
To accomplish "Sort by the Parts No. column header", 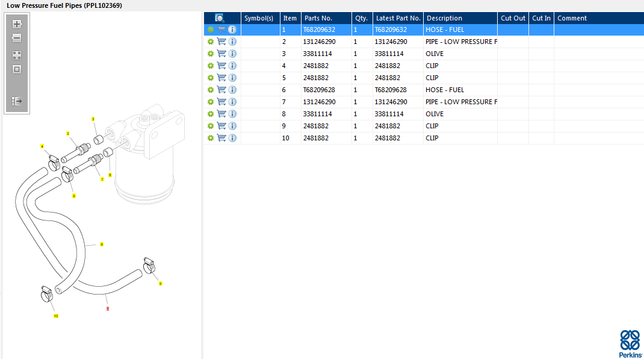I will pyautogui.click(x=326, y=18).
